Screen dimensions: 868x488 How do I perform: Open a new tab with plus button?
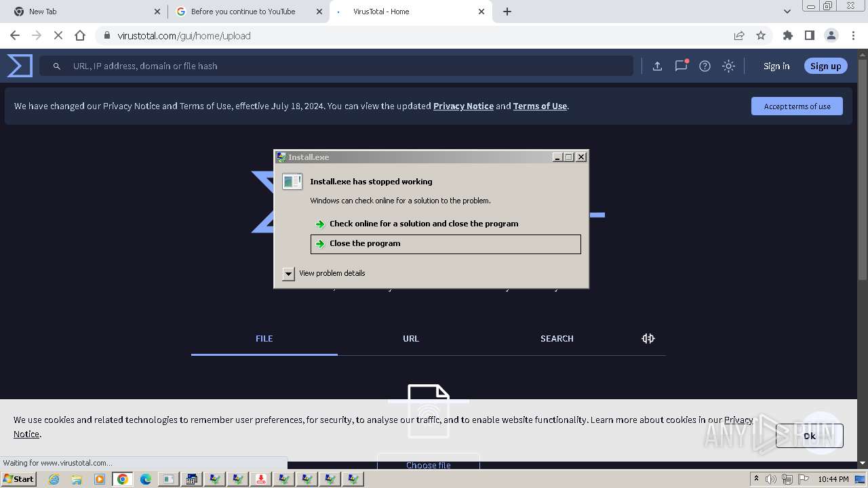coord(507,12)
